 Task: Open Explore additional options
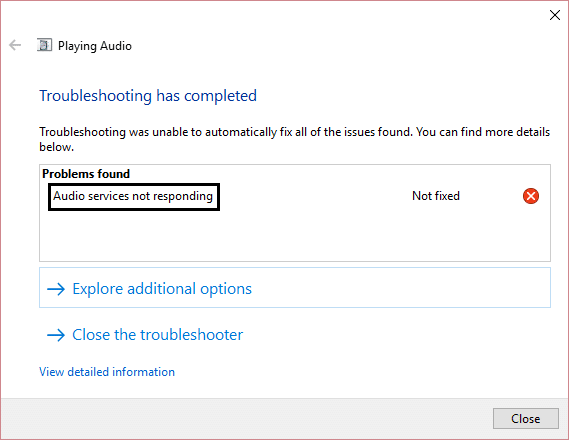tap(162, 289)
